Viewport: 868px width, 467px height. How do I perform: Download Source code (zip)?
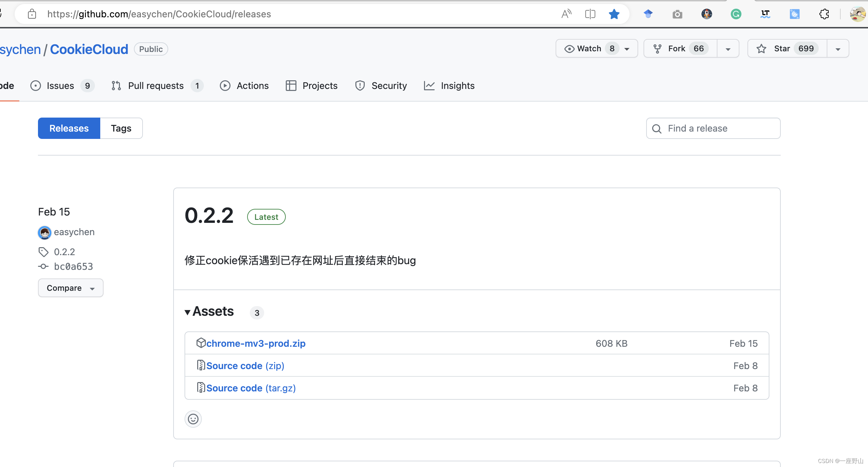pos(245,366)
